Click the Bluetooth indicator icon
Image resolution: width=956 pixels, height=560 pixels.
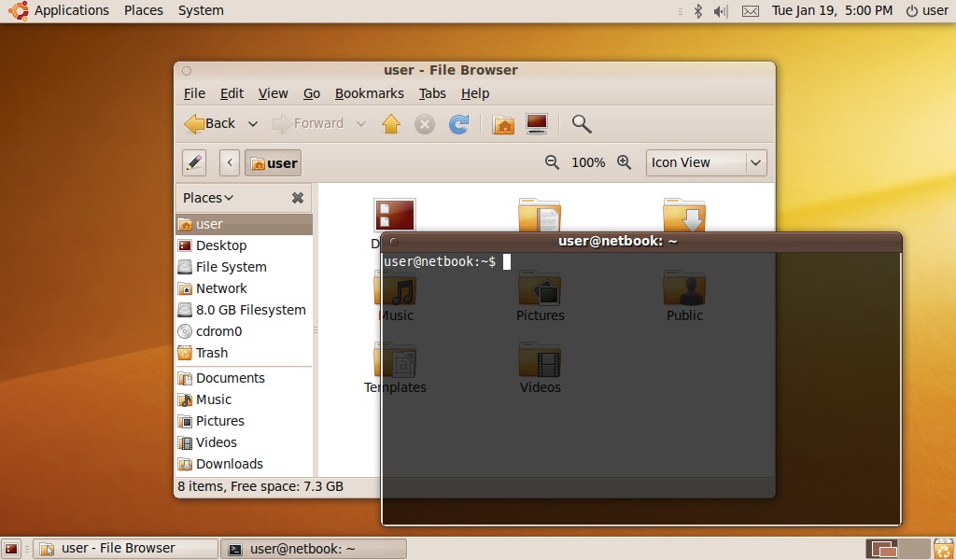click(698, 11)
